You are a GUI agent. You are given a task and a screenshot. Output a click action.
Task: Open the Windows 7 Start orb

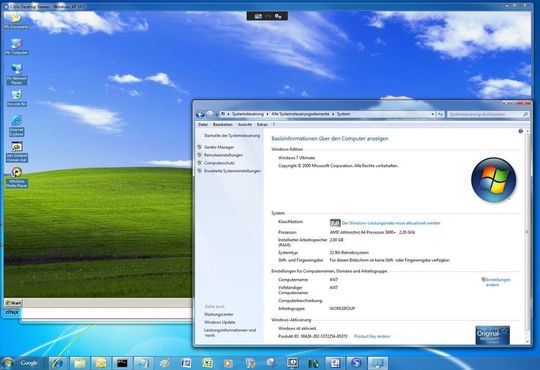(x=7, y=363)
